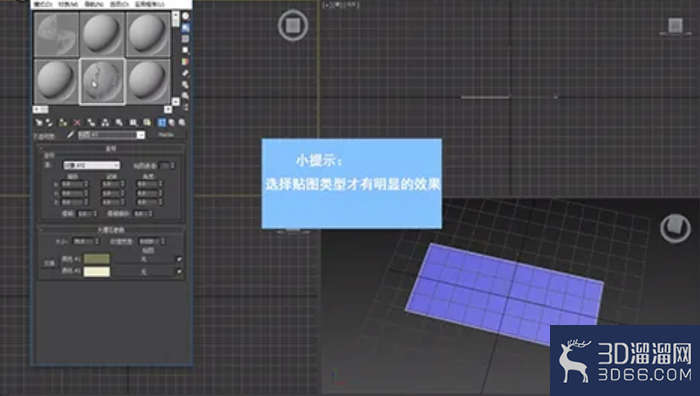Select the top-right sample slot
The width and height of the screenshot is (700, 396).
point(148,34)
